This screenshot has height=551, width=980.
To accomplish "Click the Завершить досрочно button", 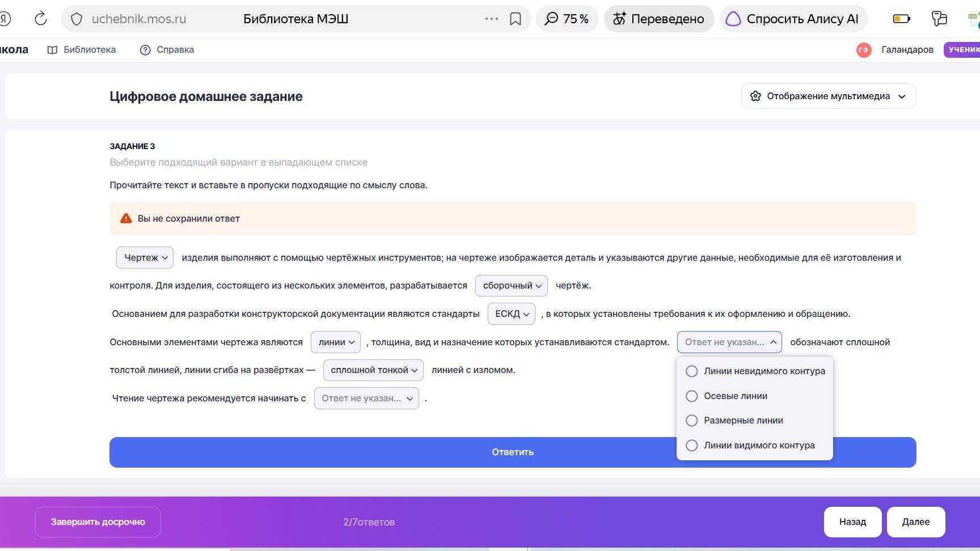I will point(98,522).
